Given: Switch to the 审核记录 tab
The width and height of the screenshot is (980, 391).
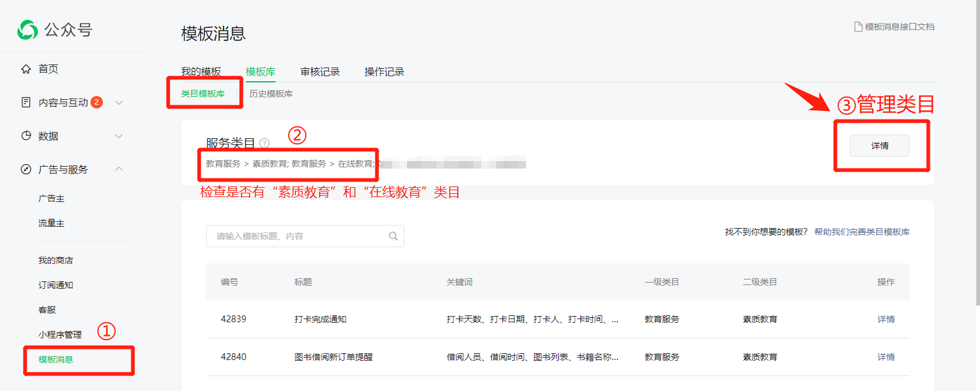Looking at the screenshot, I should [320, 71].
